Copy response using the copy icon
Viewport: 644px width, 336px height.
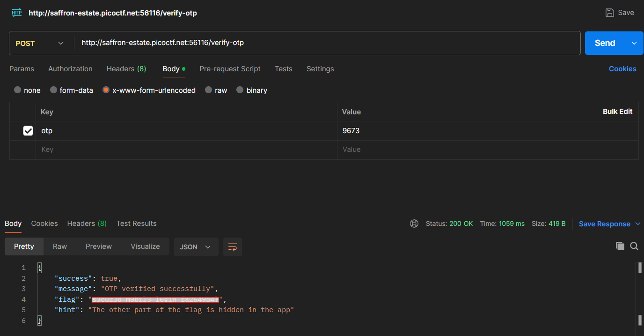point(620,246)
